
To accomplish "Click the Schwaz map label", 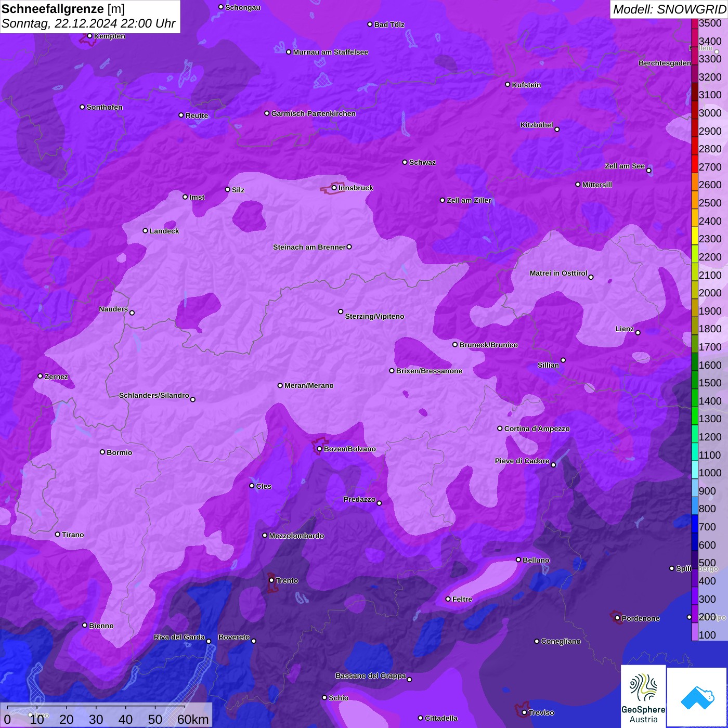I will [x=422, y=162].
